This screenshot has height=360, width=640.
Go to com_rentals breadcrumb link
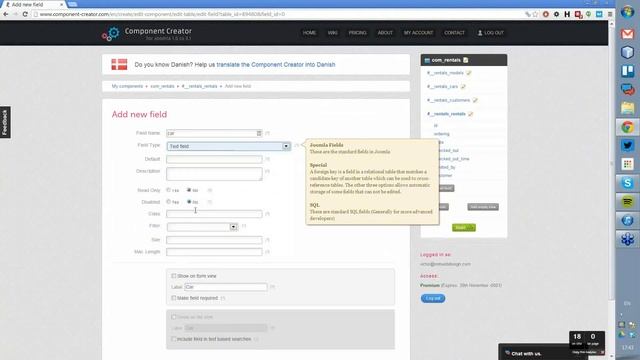pos(162,86)
